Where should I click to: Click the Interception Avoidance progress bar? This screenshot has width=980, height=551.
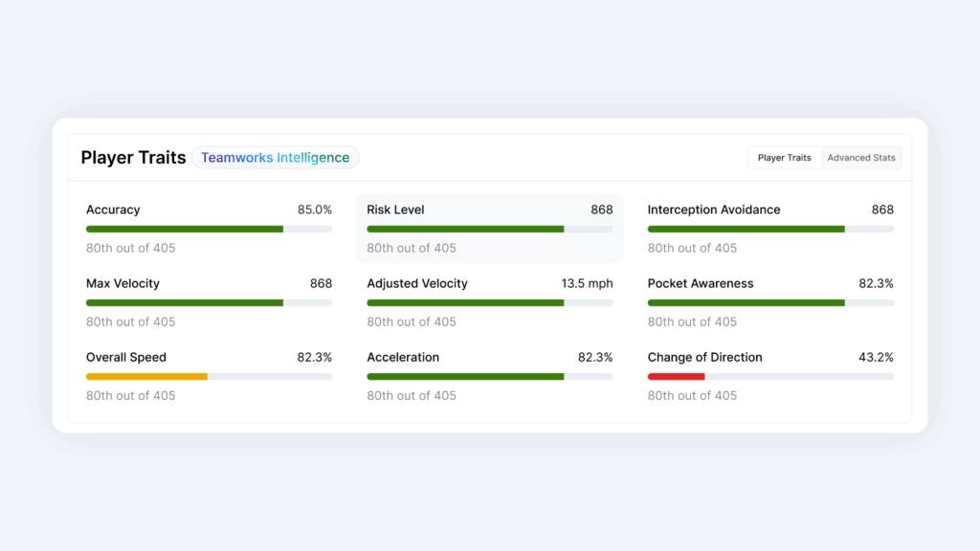pos(746,230)
